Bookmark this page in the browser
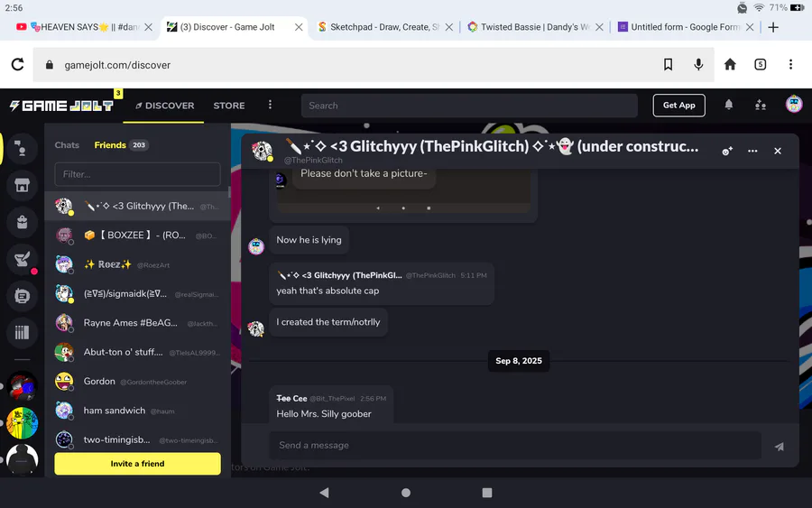812x508 pixels. pyautogui.click(x=668, y=64)
